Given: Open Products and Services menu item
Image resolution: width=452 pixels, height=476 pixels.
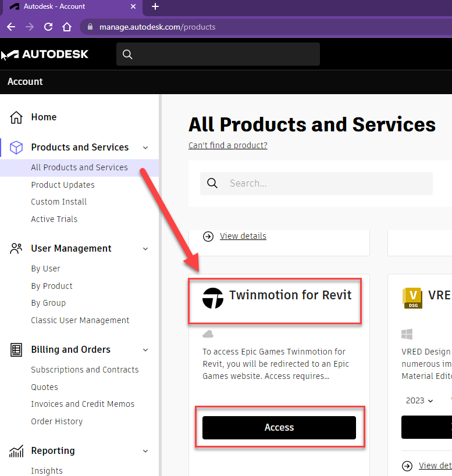Looking at the screenshot, I should [x=80, y=147].
